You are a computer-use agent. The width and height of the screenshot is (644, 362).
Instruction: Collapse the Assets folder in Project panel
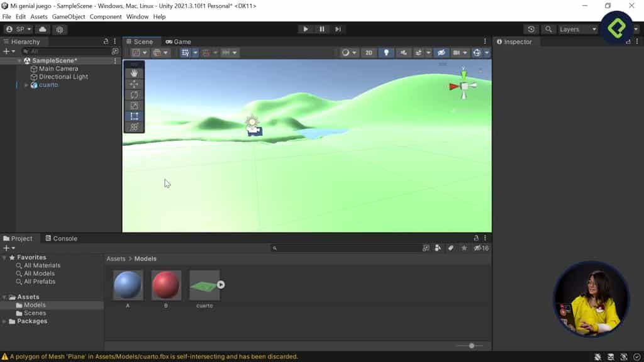(5, 296)
